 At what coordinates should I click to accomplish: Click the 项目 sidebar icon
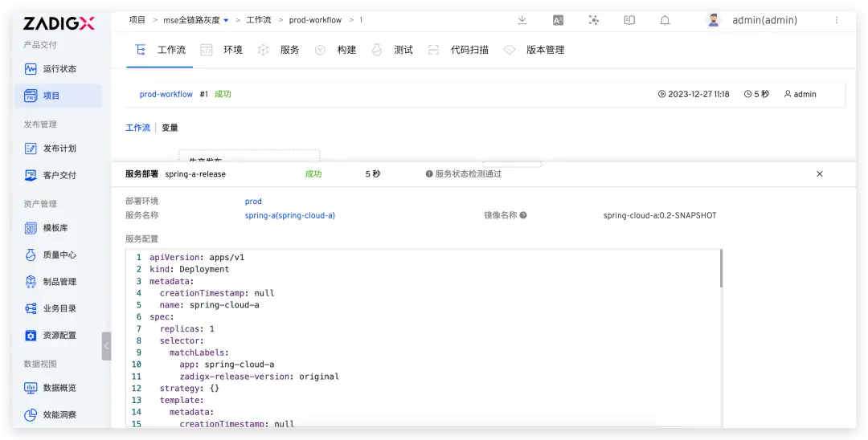click(x=31, y=96)
